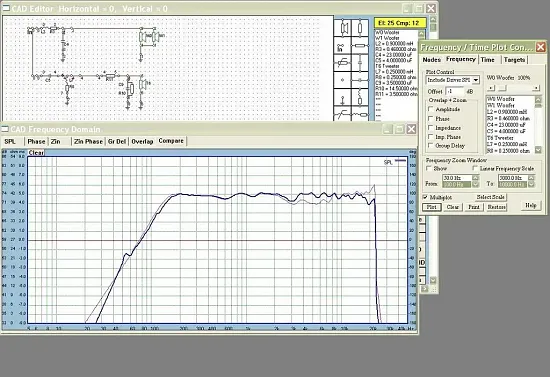Open the Phase tab in Frequency Domain

point(36,141)
